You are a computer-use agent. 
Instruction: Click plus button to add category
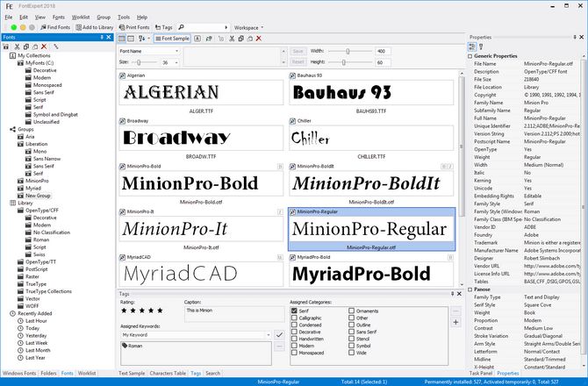455,322
